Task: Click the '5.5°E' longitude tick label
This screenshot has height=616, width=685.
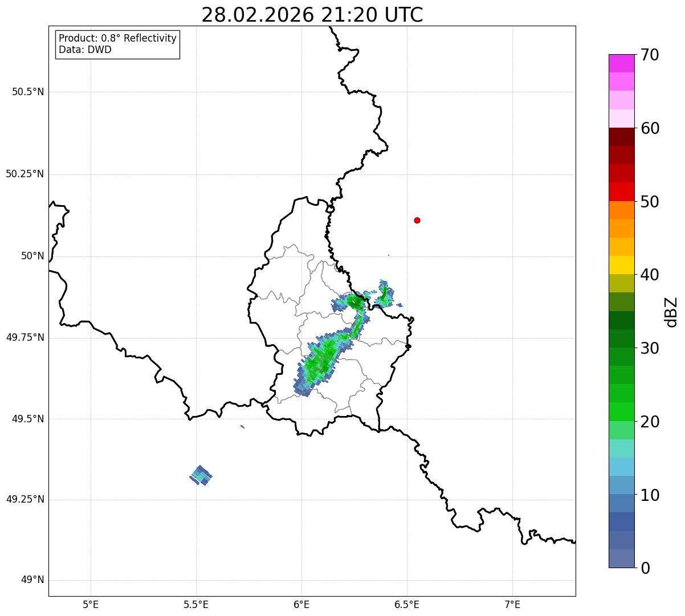Action: [196, 605]
